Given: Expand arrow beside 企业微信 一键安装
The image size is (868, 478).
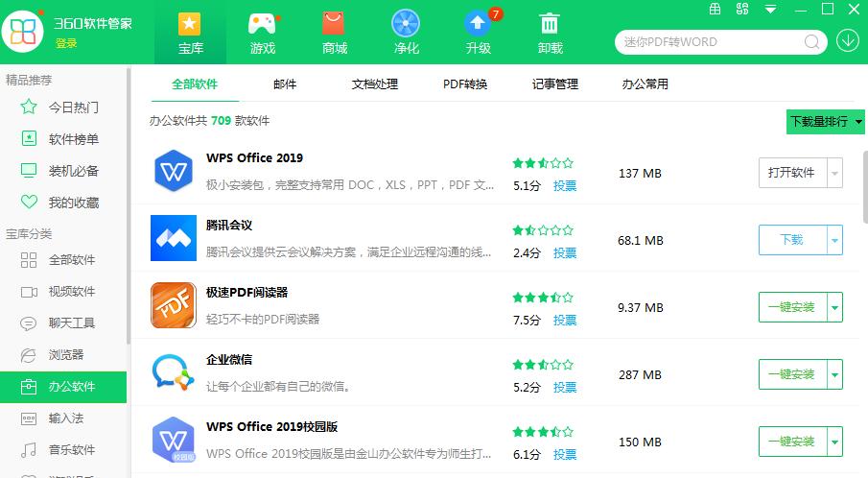Looking at the screenshot, I should pos(834,374).
